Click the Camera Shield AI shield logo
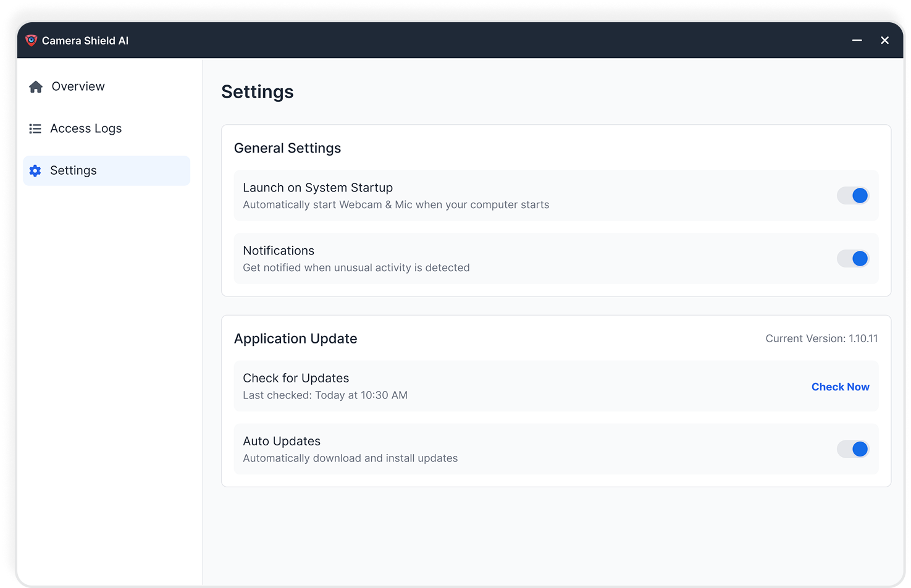The width and height of the screenshot is (911, 588). (x=30, y=40)
